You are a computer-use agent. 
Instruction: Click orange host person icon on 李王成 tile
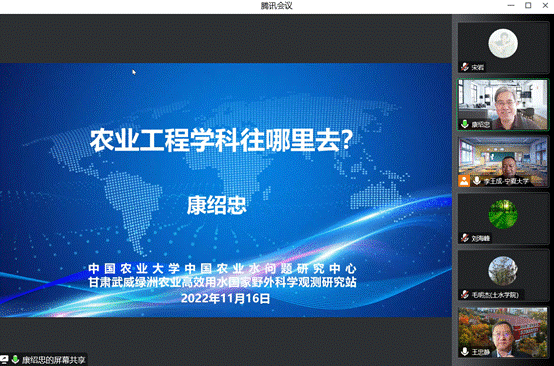[464, 181]
